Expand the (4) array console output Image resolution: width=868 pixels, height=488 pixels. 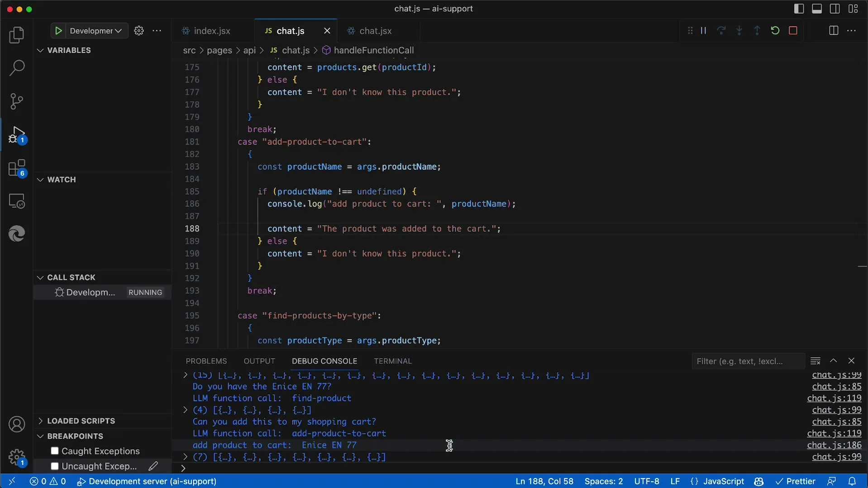click(185, 410)
